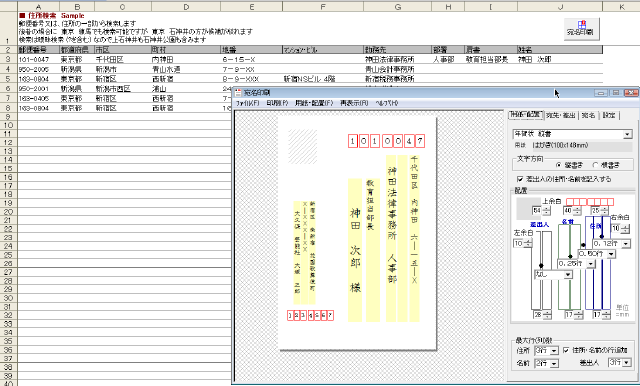
Task: Click the 宛名印刷 window title icon
Action: 238,93
